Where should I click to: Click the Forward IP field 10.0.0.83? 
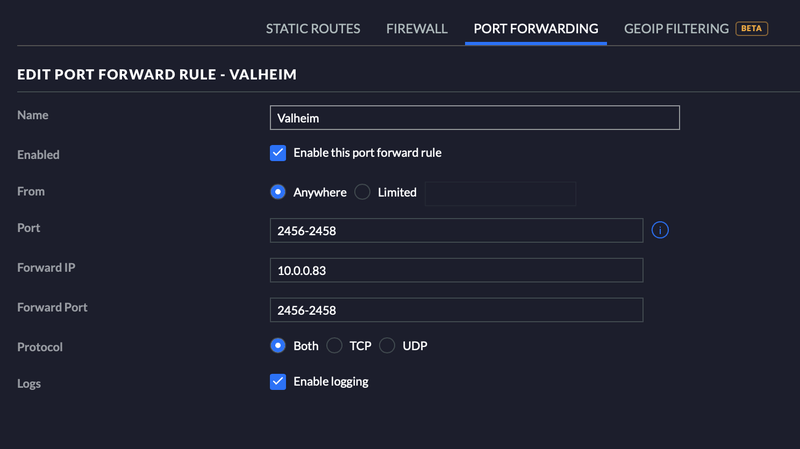[x=456, y=270]
